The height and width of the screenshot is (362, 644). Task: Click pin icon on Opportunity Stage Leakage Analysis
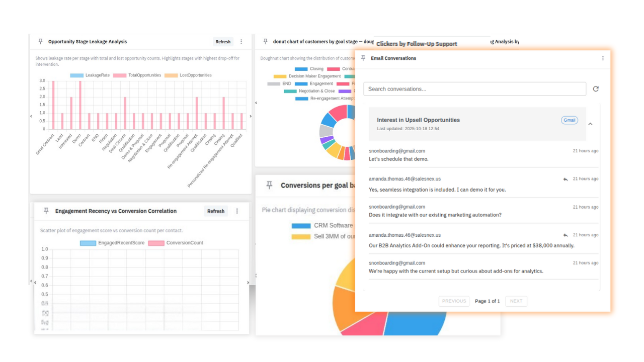pyautogui.click(x=40, y=42)
